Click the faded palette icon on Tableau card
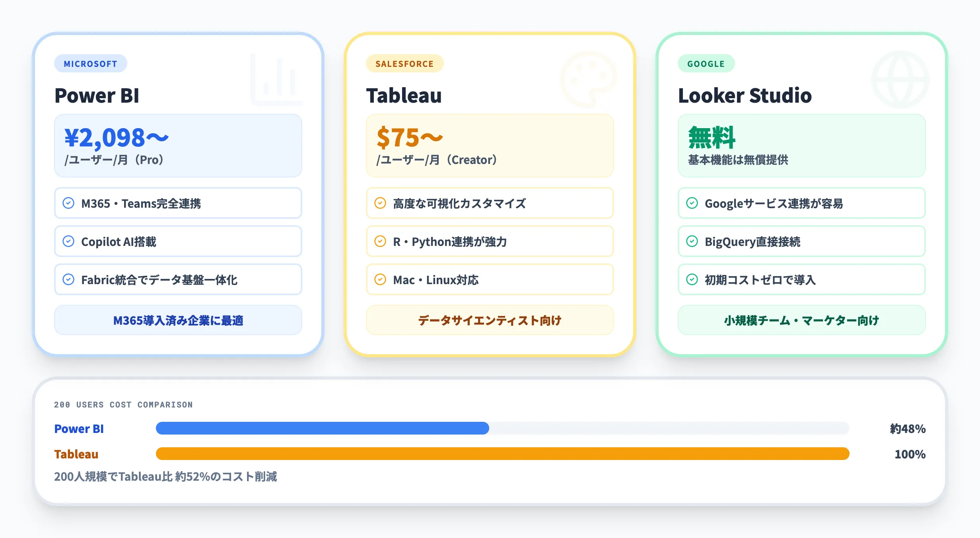980x538 pixels. pos(589,80)
